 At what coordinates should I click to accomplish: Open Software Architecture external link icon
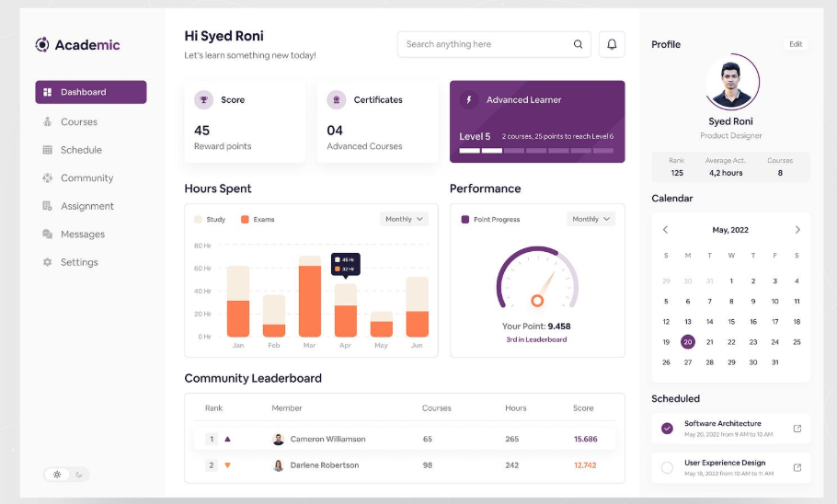pyautogui.click(x=797, y=429)
